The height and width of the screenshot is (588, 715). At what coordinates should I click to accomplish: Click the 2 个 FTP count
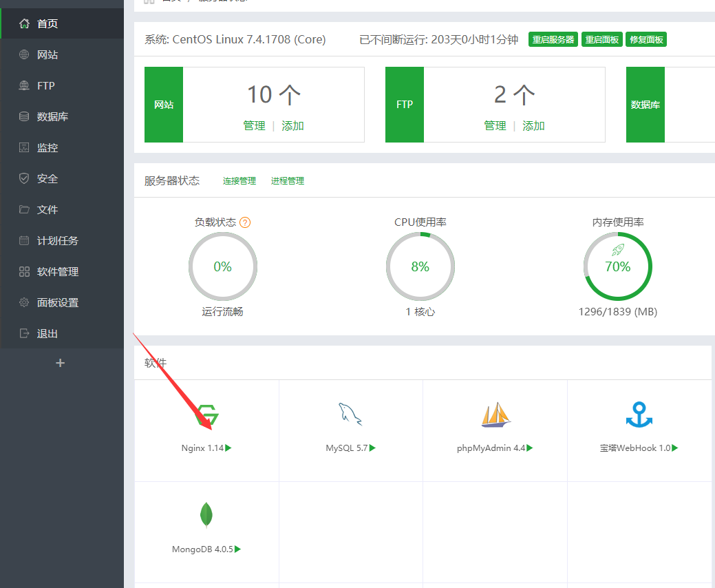coord(514,95)
